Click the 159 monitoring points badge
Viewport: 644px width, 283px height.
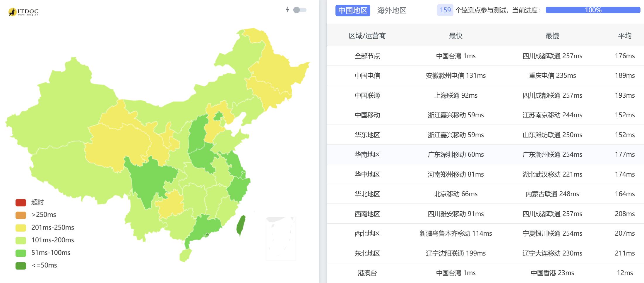(x=445, y=10)
